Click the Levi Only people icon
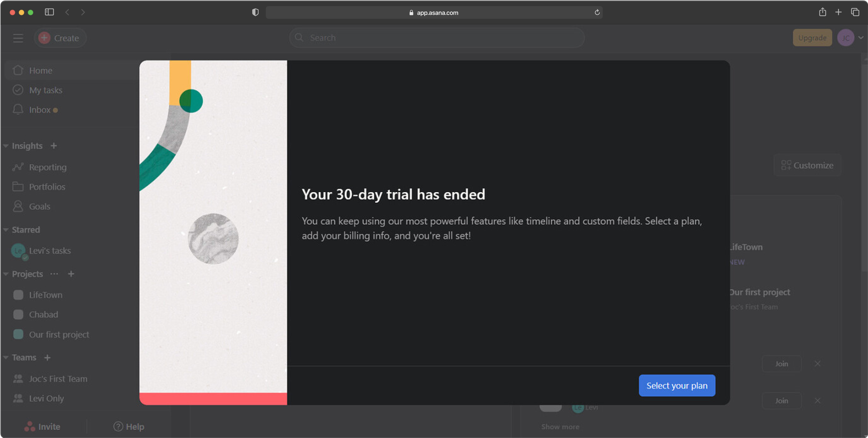Screen dimensions: 868x438 tap(18, 398)
